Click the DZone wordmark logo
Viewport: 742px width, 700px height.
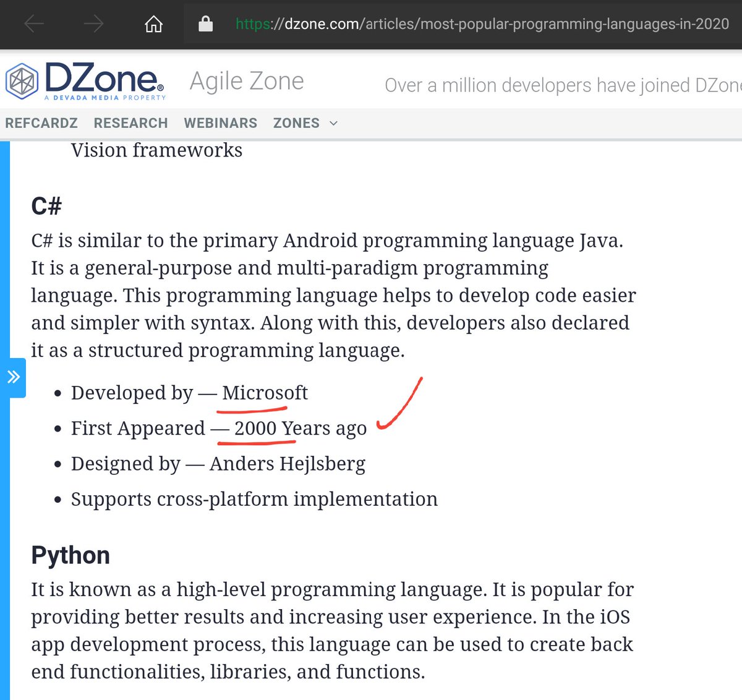point(104,77)
